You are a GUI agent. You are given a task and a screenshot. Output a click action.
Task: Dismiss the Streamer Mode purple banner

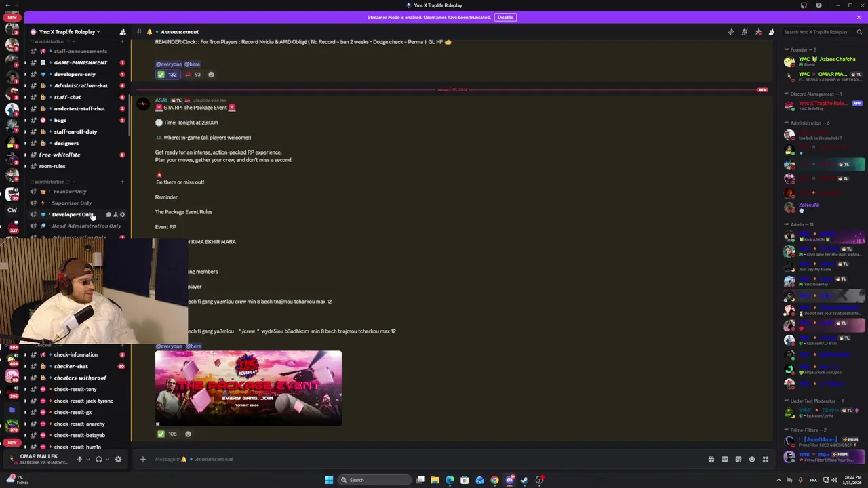[x=859, y=17]
